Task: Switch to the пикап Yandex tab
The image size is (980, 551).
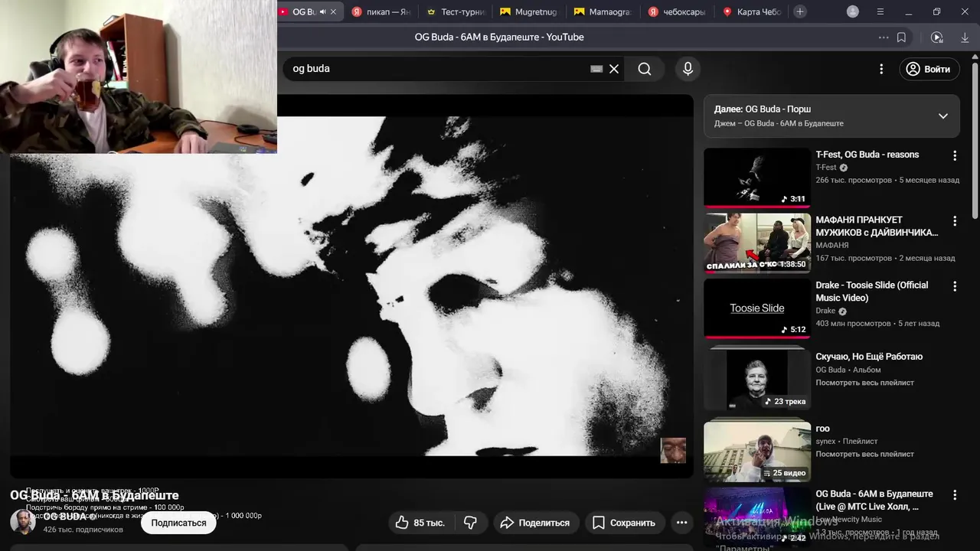Action: pos(381,11)
